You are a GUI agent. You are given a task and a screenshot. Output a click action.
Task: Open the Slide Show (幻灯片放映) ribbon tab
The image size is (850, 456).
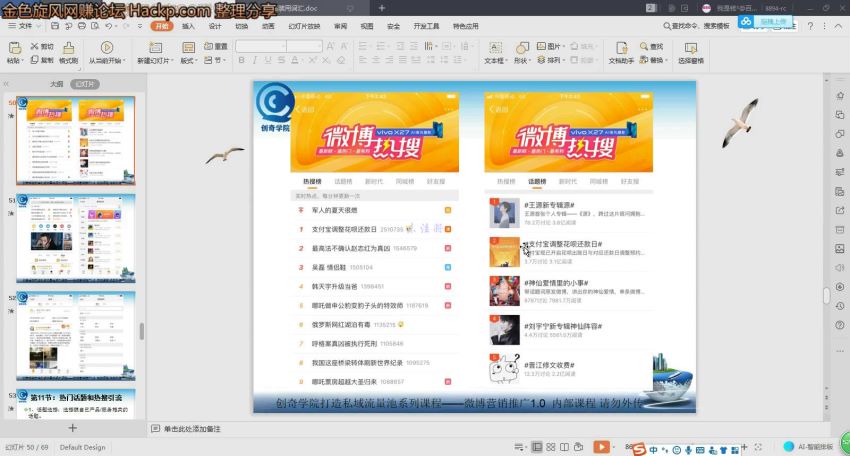[x=304, y=26]
